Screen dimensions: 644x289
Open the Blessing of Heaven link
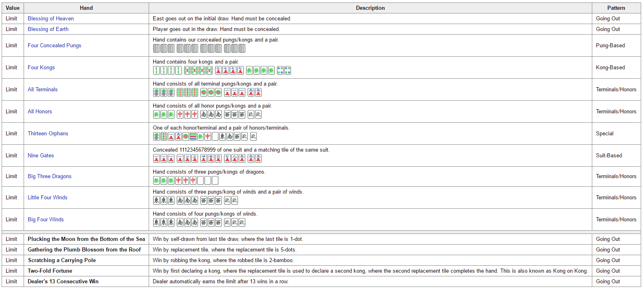[51, 18]
